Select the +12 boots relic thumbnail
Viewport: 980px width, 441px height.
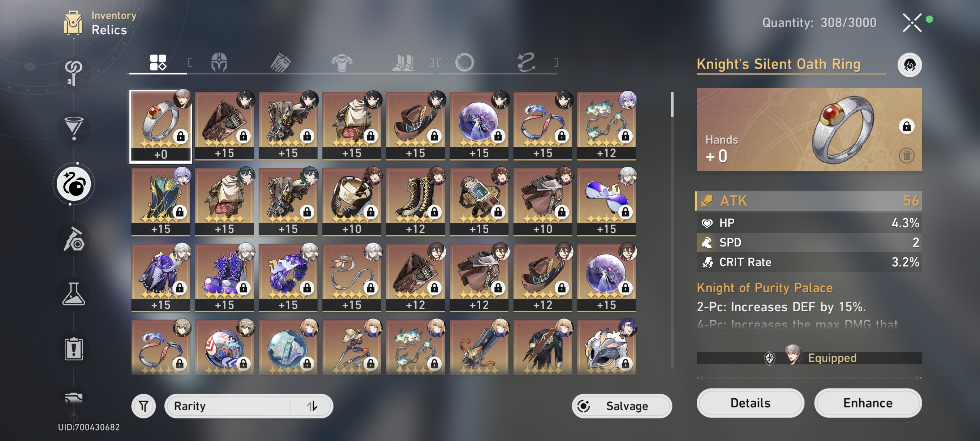[415, 201]
